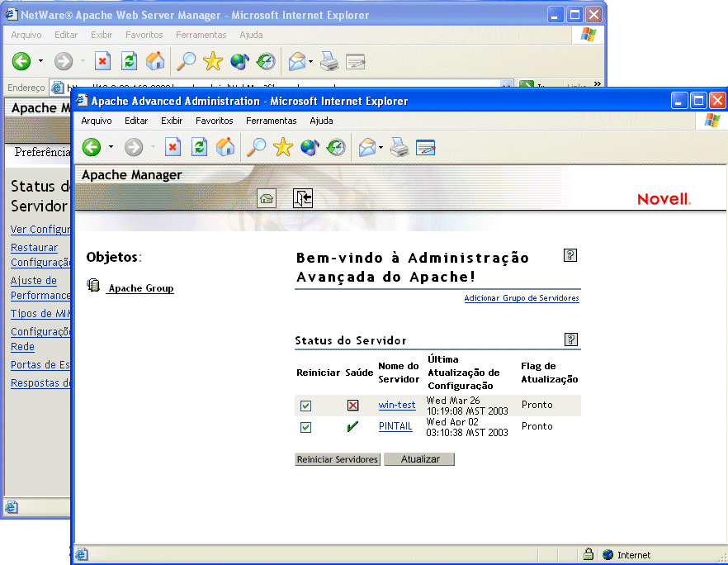Screen dimensions: 728x565
Task: Uncheck the Reiniciar checkbox for win-test
Action: pos(305,405)
